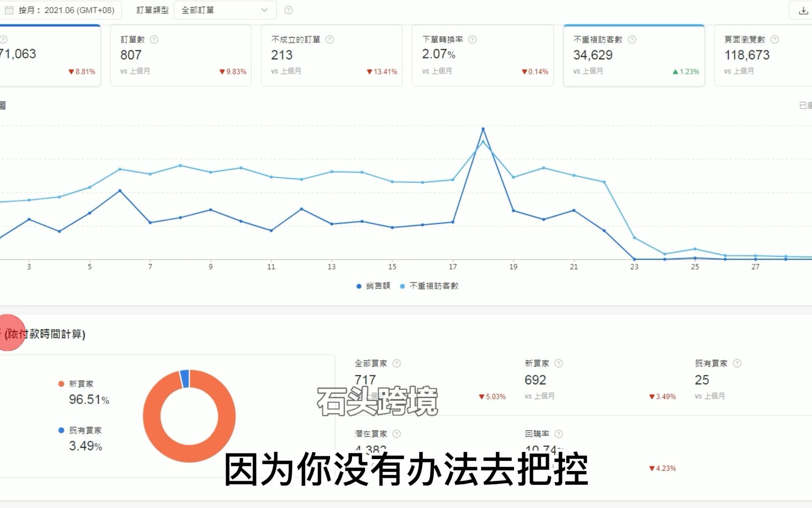The image size is (812, 508).
Task: Click the 依付款時間計算 section heading
Action: pyautogui.click(x=45, y=334)
